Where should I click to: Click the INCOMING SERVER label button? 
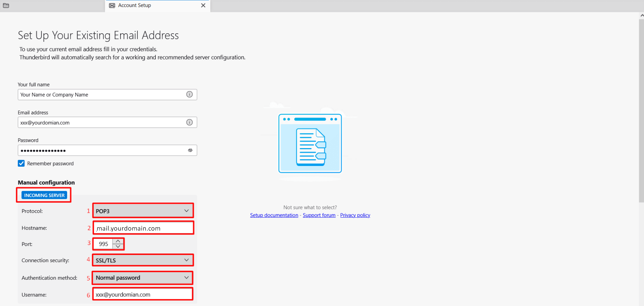coord(44,195)
